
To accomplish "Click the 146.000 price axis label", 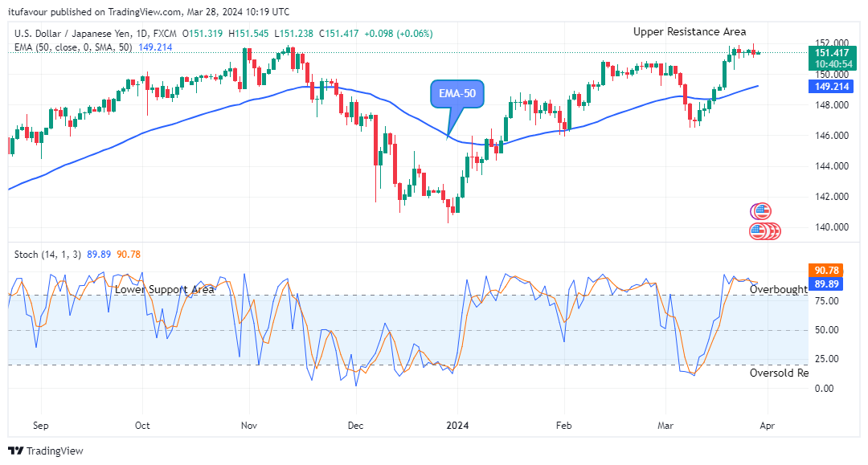I will [x=832, y=136].
